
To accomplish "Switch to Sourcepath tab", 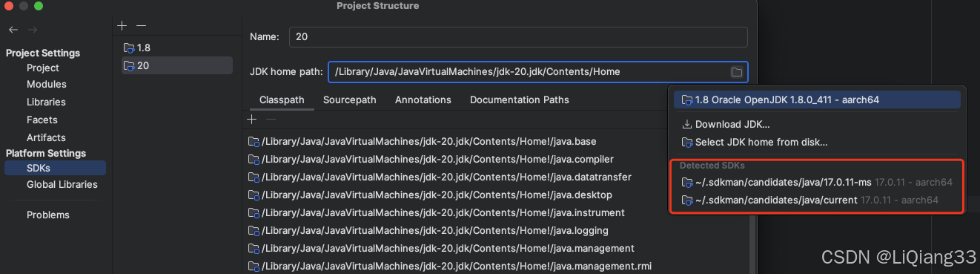I will (350, 100).
